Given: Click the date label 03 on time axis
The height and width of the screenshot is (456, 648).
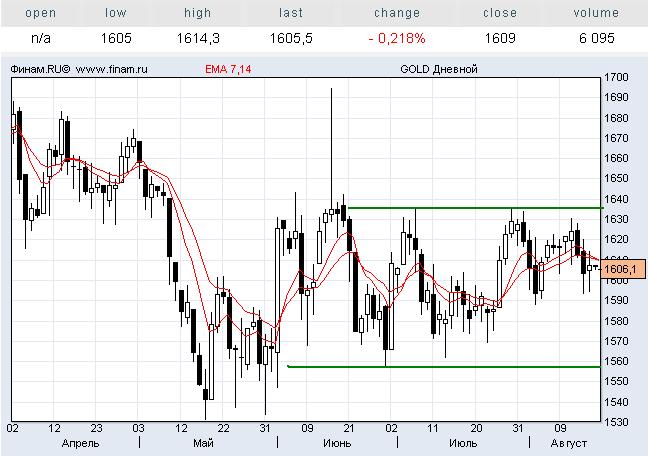Looking at the screenshot, I should (x=138, y=428).
